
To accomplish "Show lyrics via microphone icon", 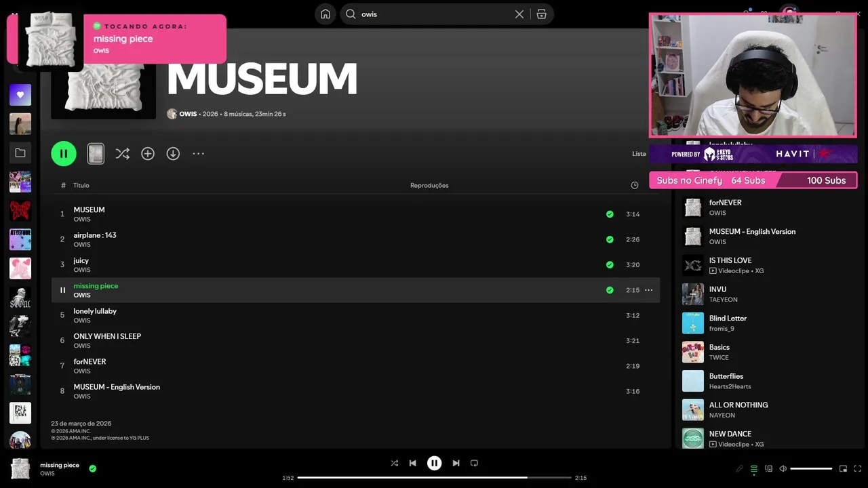I will coord(740,468).
